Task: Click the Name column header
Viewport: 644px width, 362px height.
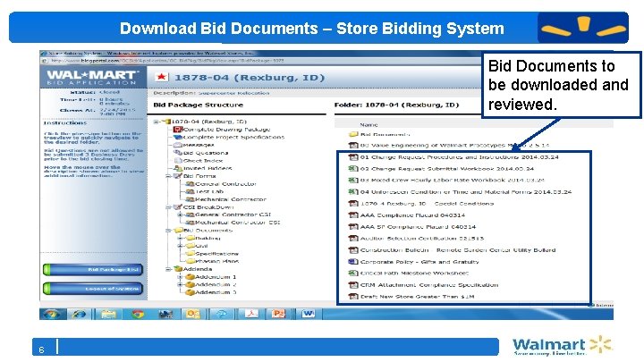Action: tap(369, 124)
